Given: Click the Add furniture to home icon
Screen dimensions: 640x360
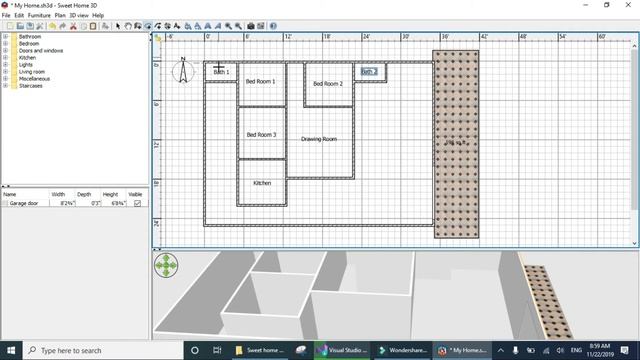Looking at the screenshot, I should (x=105, y=26).
